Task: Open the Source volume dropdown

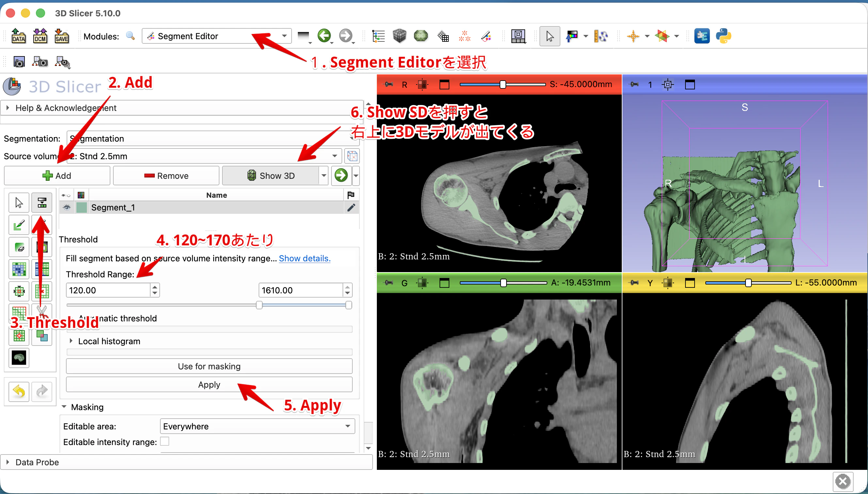Action: (x=204, y=156)
